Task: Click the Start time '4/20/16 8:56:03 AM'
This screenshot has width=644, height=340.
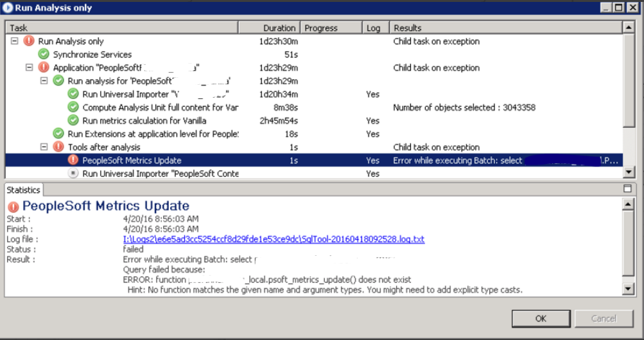Action: click(x=161, y=219)
